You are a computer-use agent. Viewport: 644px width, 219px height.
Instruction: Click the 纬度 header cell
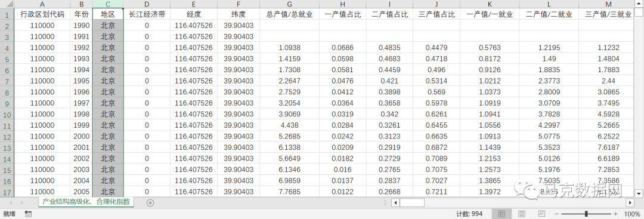pos(238,14)
